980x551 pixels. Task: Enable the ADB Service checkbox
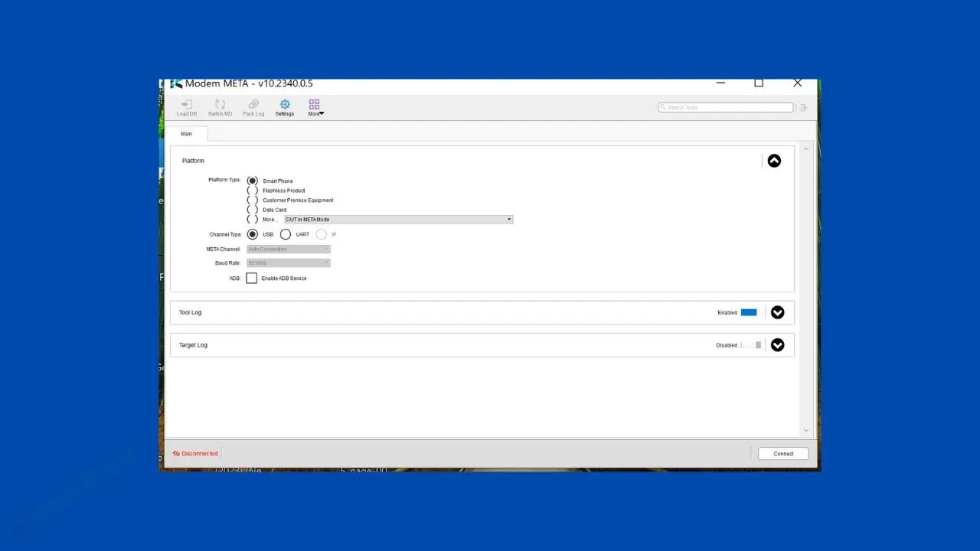252,278
